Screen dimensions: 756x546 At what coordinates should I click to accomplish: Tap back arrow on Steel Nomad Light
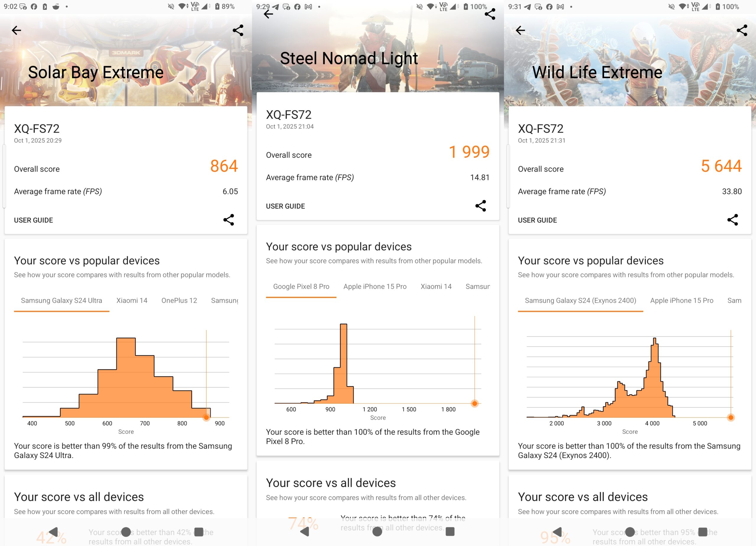(268, 14)
